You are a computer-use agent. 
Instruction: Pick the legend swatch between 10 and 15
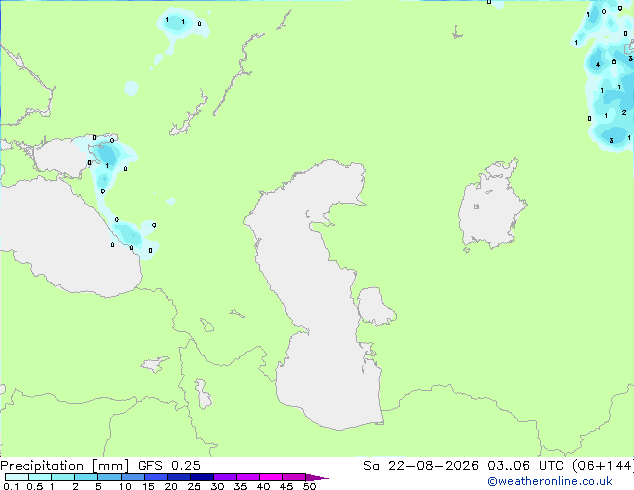[x=133, y=477]
